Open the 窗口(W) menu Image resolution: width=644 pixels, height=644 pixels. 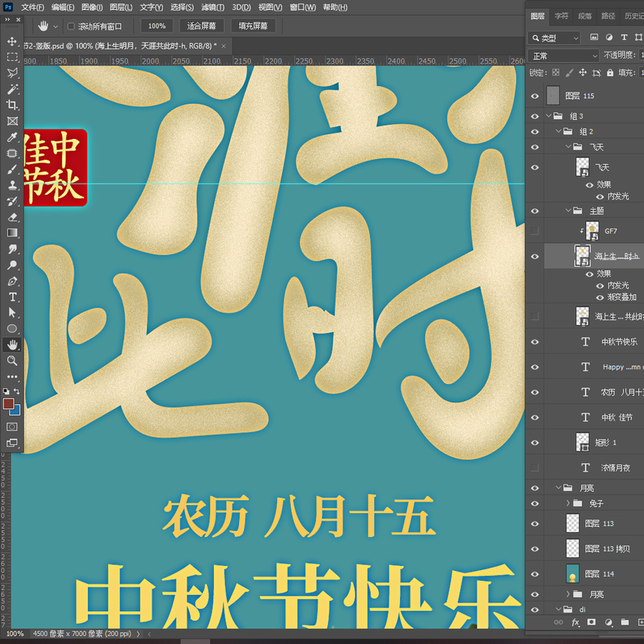coord(303,7)
